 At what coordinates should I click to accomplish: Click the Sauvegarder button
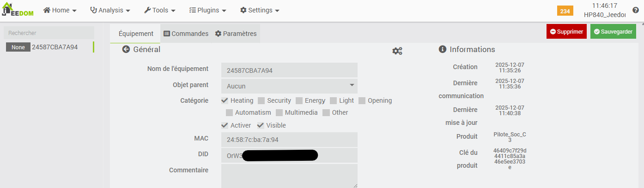613,32
